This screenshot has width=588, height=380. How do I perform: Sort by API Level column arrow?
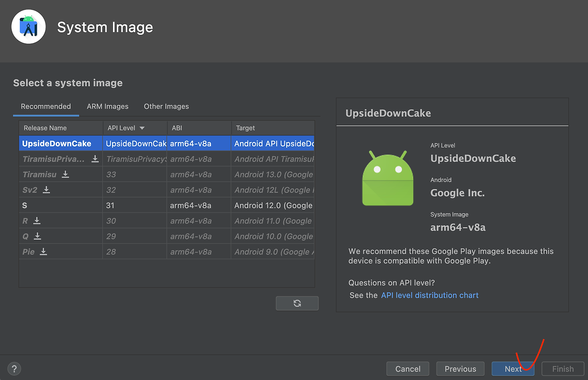click(x=142, y=128)
